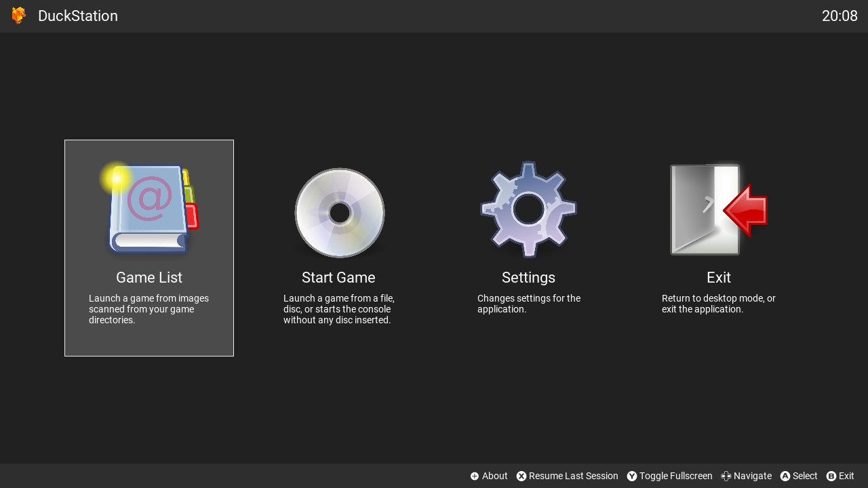Click "Changes settings for the application" text
Screen dimensions: 868x488
click(529, 304)
